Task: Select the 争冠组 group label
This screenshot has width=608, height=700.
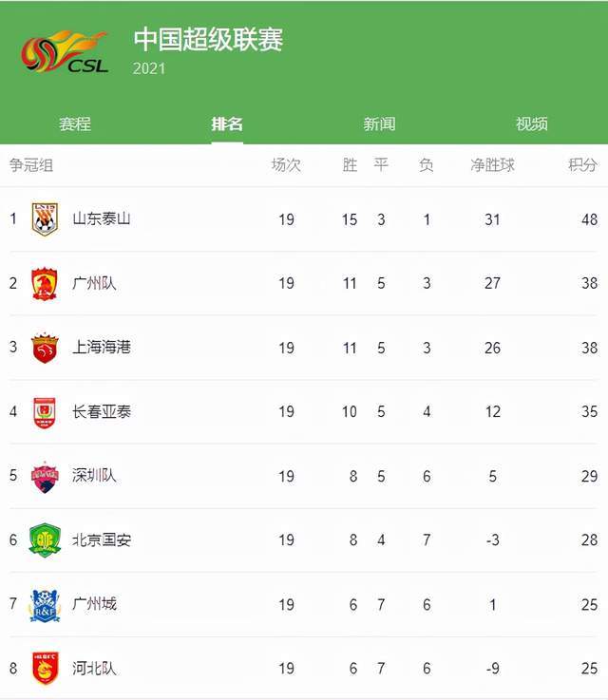Action: click(x=31, y=164)
